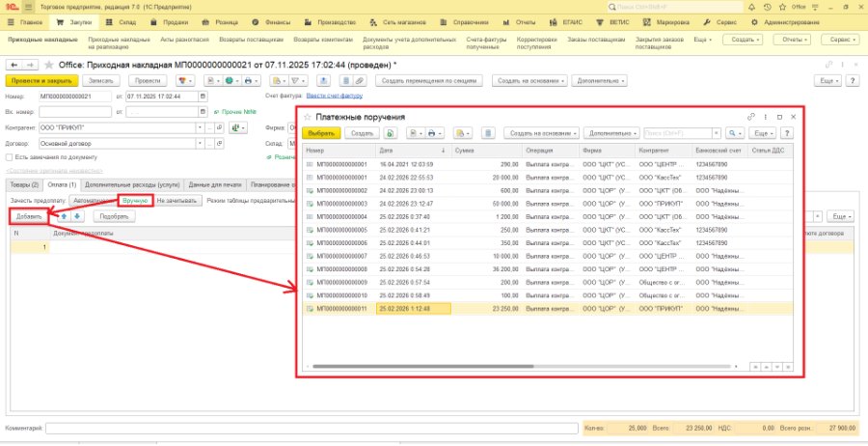Star the Приходная накладная document as favorite
Viewport: 868px width, 446px height.
pos(49,65)
